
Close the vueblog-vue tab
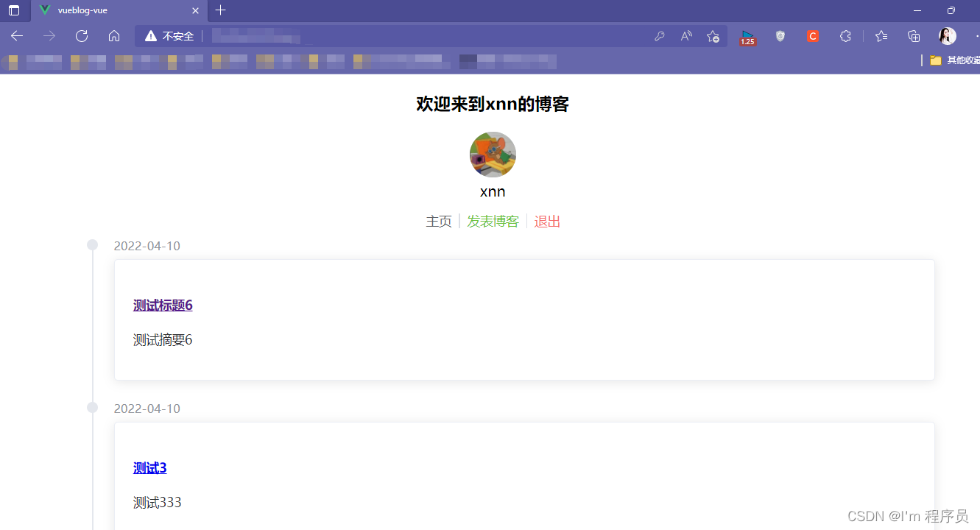point(195,10)
